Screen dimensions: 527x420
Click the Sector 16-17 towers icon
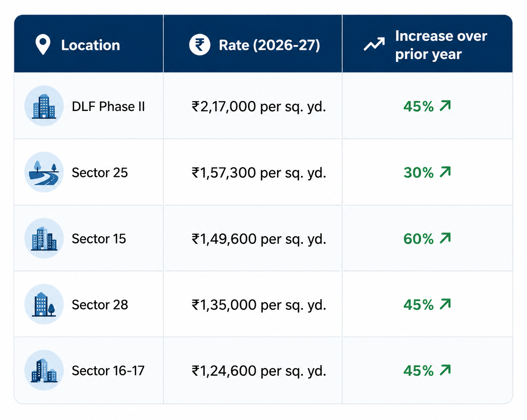point(44,370)
